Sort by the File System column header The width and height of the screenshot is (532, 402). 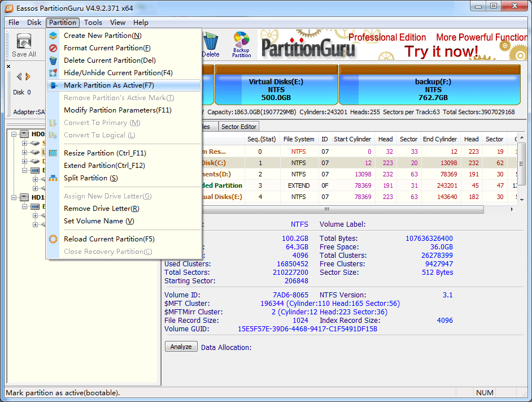pos(299,139)
